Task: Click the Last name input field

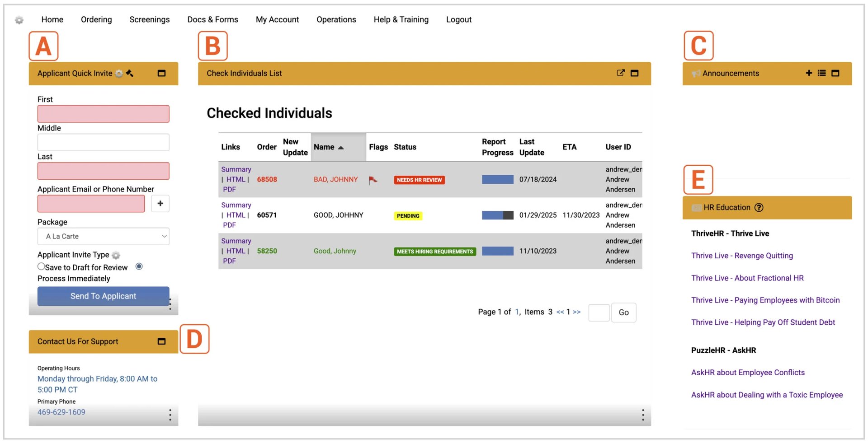Action: tap(104, 171)
